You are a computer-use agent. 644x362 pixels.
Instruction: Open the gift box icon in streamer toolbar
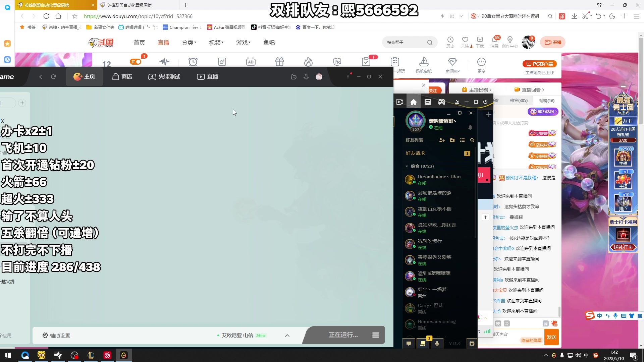tap(279, 62)
